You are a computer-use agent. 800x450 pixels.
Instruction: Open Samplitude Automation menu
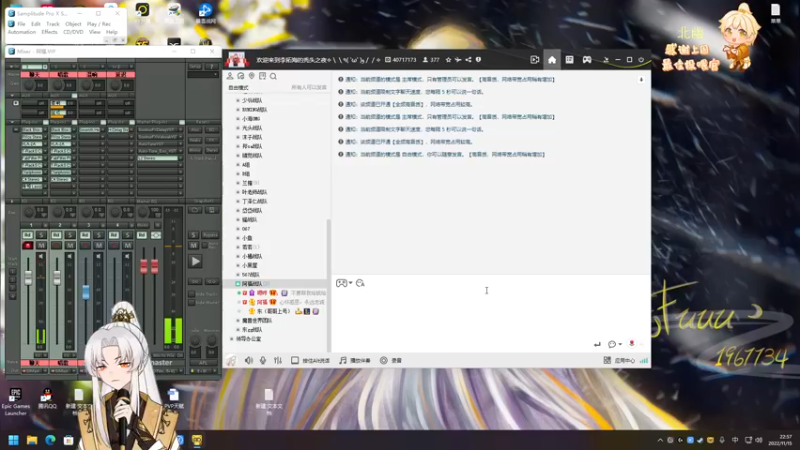coord(22,32)
